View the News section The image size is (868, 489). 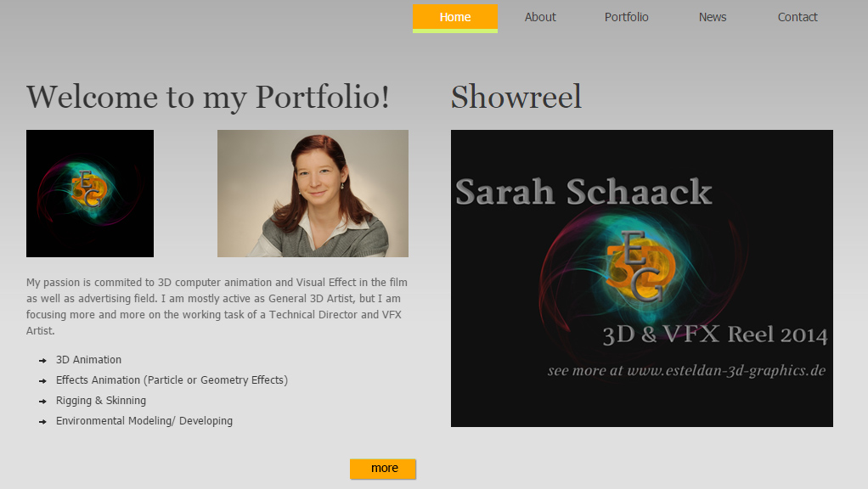[x=712, y=17]
